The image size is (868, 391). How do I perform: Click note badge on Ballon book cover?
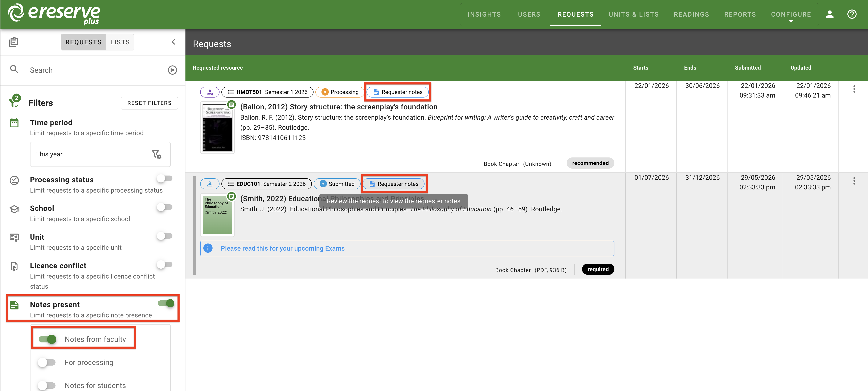[232, 104]
